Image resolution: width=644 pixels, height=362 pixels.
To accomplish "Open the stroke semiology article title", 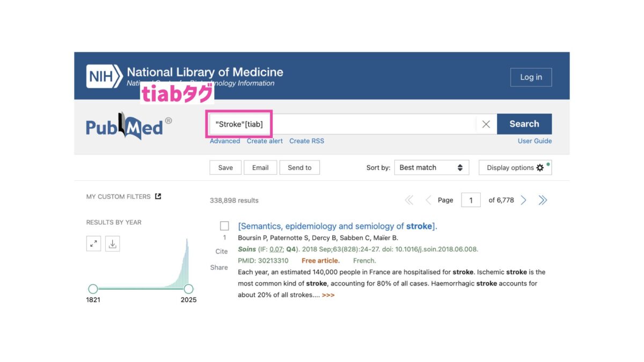I will 335,226.
